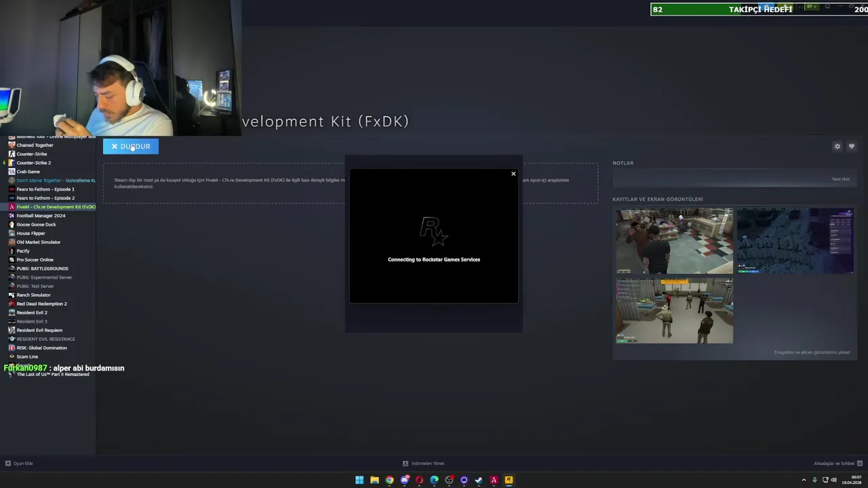Select Counter-Strike in the library list
This screenshot has width=868, height=488.
click(x=32, y=154)
